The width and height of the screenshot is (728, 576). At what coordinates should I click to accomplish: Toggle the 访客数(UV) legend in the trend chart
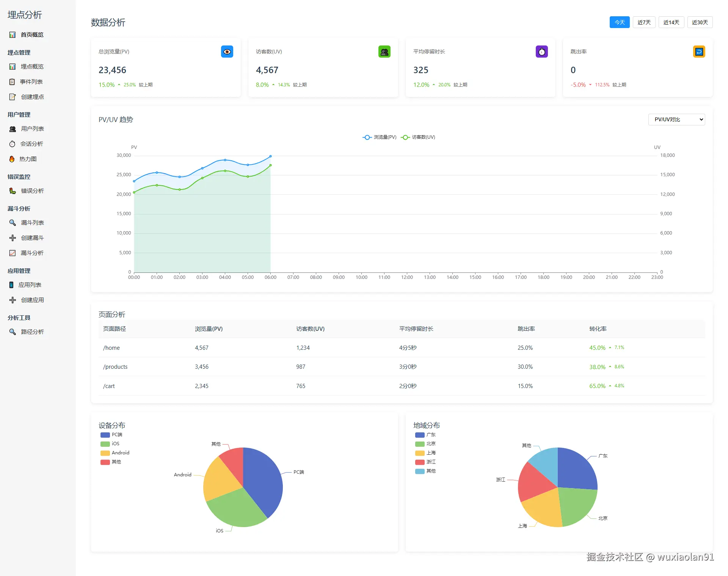(418, 137)
